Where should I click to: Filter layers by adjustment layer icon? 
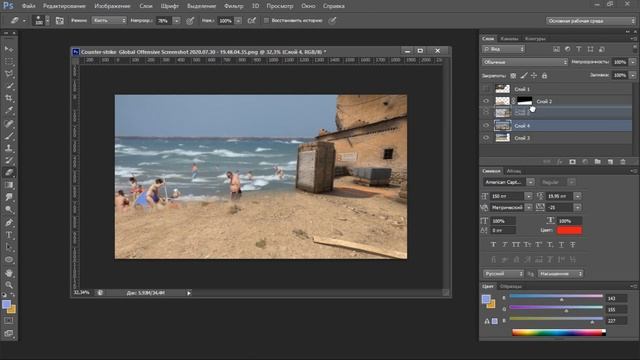[x=568, y=49]
